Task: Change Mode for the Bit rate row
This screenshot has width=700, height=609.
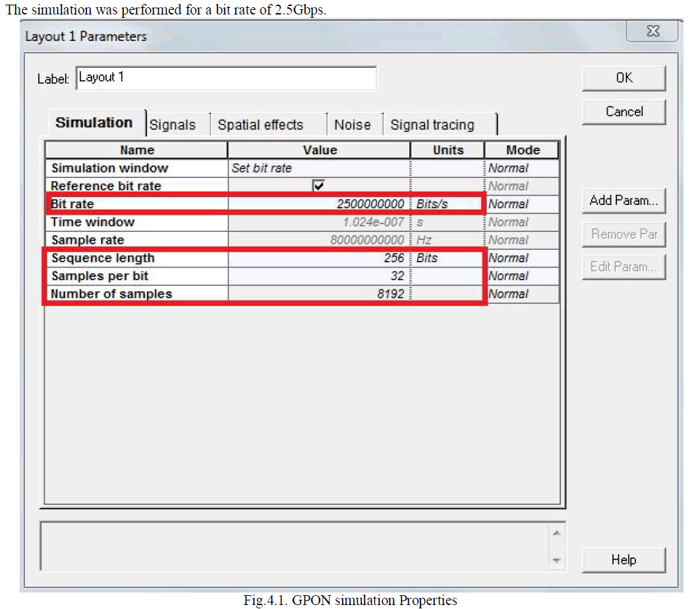Action: click(521, 204)
